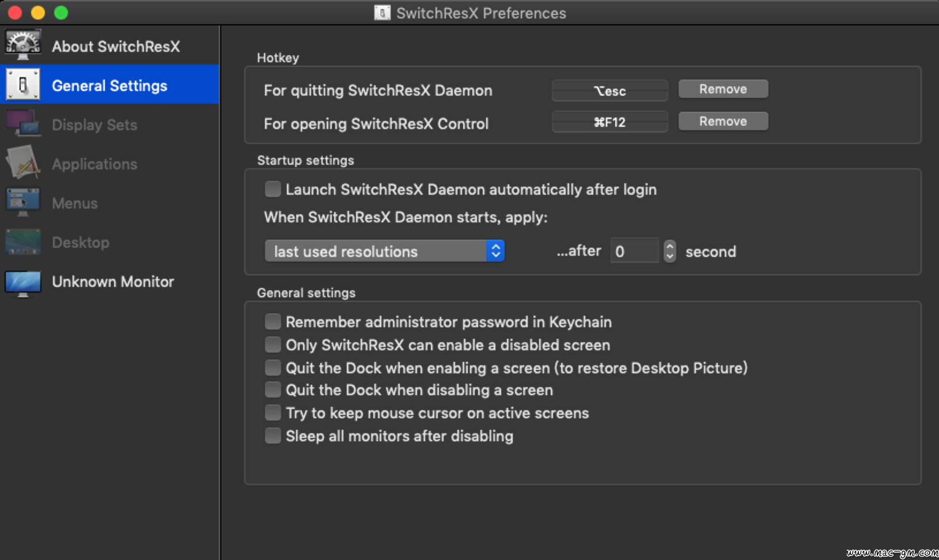
Task: Go to the Applications pane
Action: 109,164
